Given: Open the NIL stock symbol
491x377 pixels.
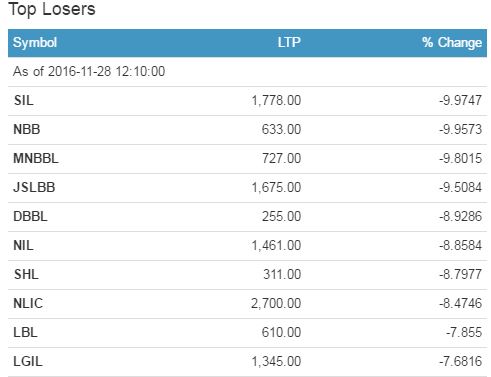Looking at the screenshot, I should pyautogui.click(x=23, y=245).
